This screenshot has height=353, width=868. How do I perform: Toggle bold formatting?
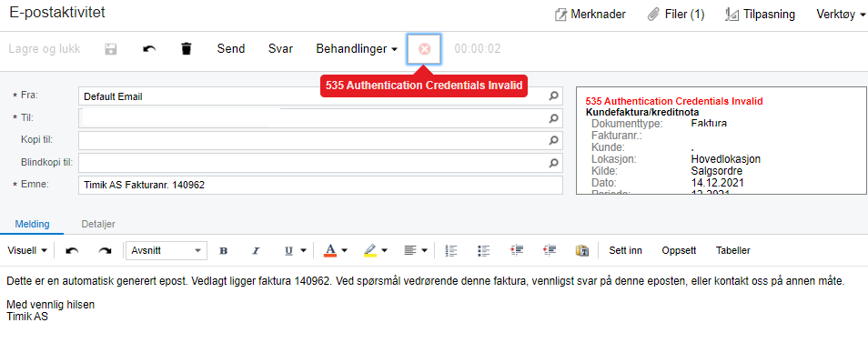tap(224, 250)
